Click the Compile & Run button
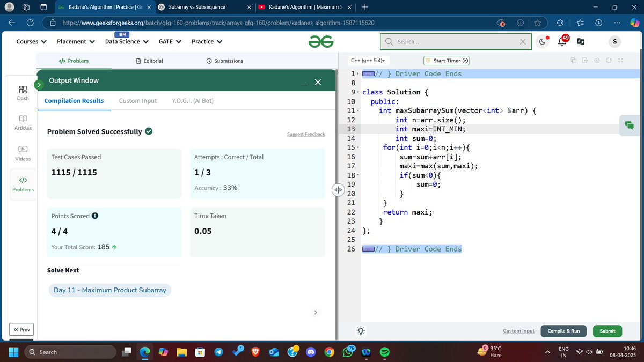 coord(563,331)
